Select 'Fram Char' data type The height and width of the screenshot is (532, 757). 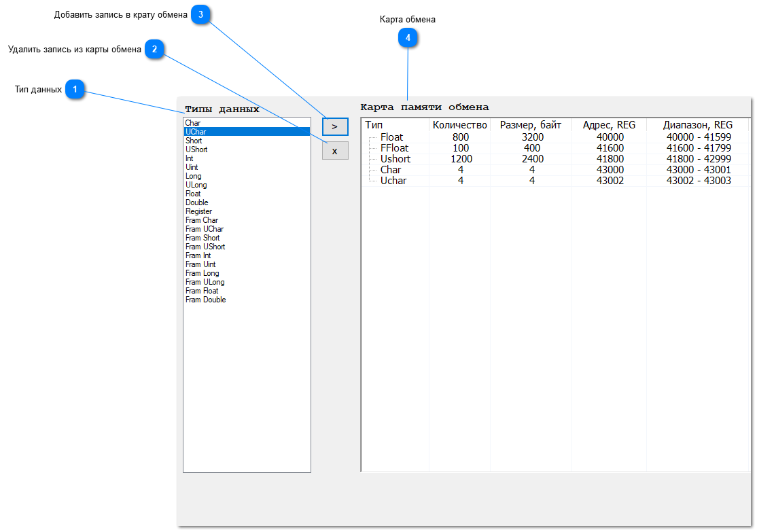(247, 220)
